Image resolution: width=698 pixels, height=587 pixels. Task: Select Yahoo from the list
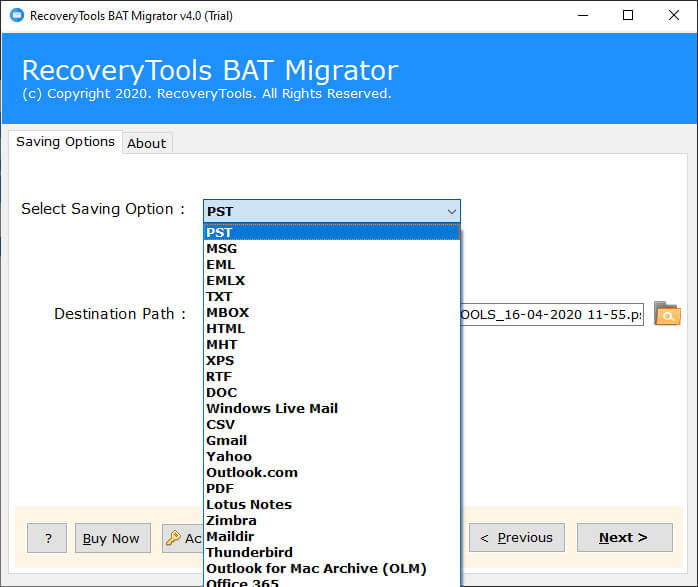332,457
